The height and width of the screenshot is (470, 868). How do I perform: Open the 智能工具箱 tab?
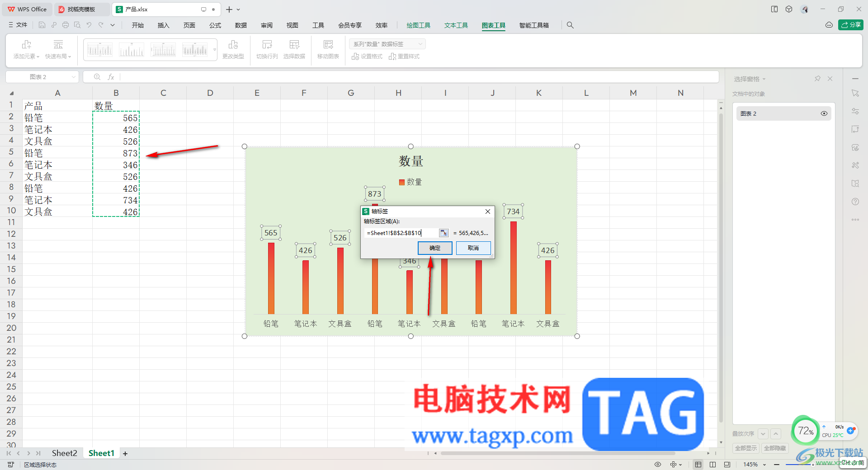(534, 25)
